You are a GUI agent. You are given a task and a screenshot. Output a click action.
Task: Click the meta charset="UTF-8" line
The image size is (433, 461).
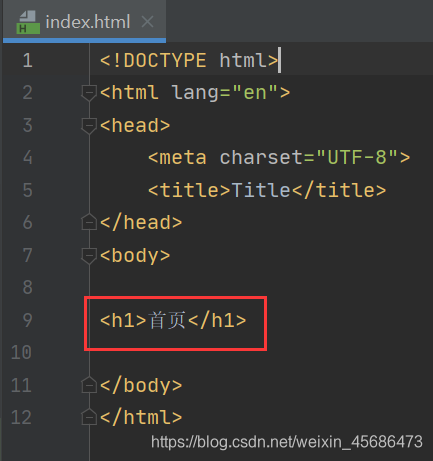point(279,157)
